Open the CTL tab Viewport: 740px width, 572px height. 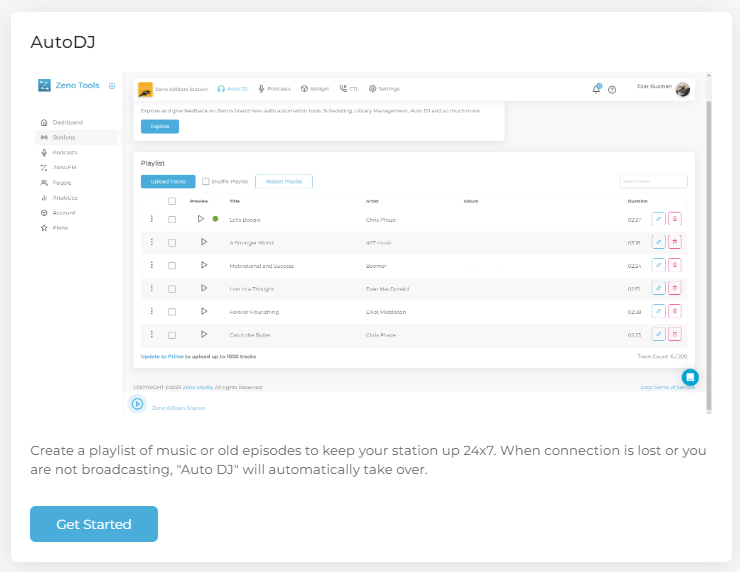click(349, 89)
